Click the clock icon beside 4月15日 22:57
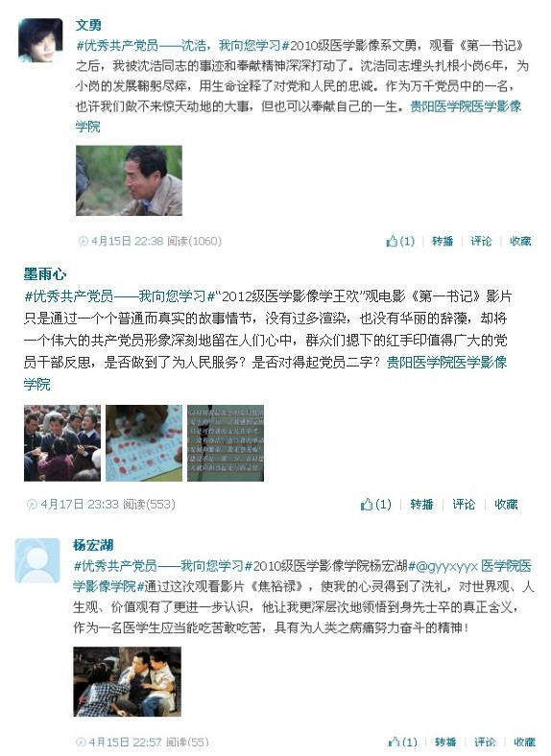This screenshot has width=551, height=756. (x=81, y=742)
